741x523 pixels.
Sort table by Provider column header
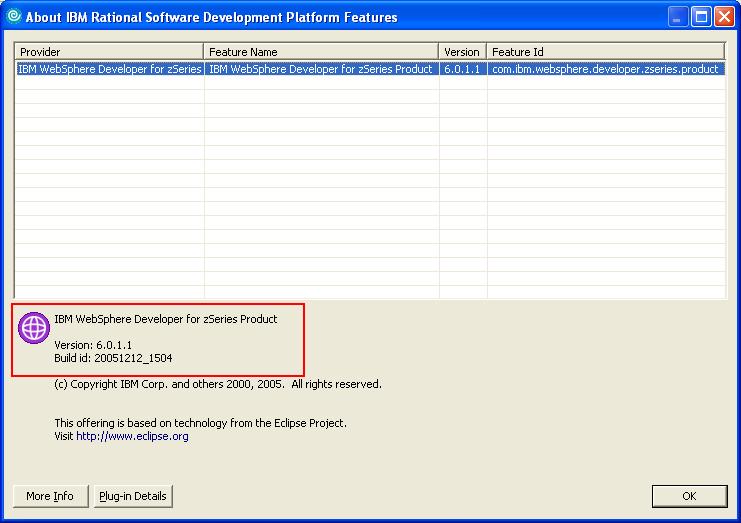[x=109, y=52]
